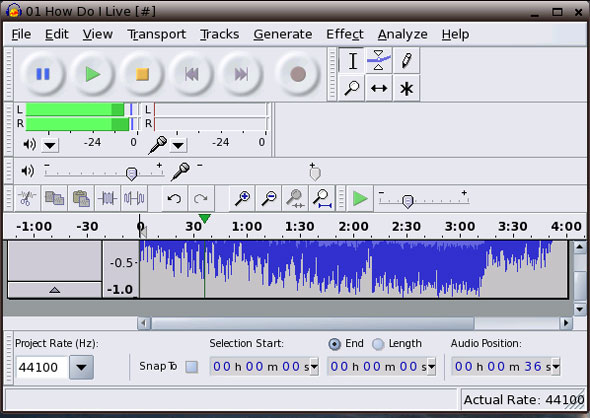Image resolution: width=590 pixels, height=418 pixels.
Task: Click Fit Project in window icon
Action: point(322,198)
